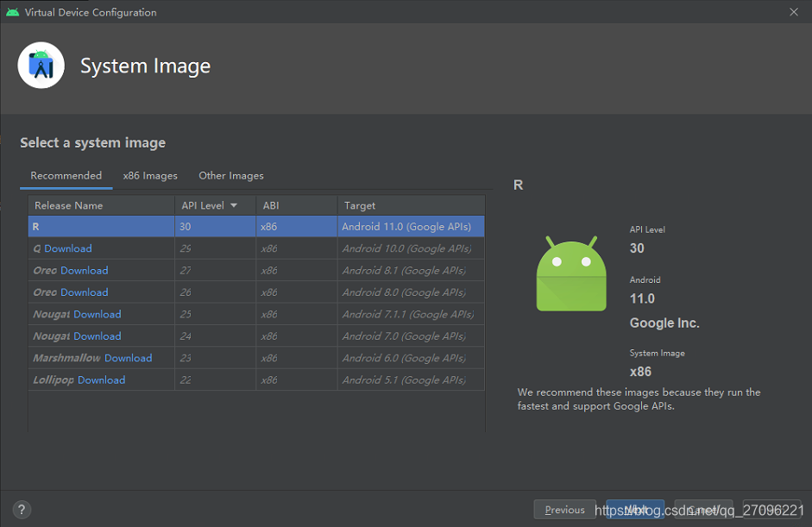
Task: Select the Android 8.0 (Google APIs) cell
Action: tap(412, 292)
